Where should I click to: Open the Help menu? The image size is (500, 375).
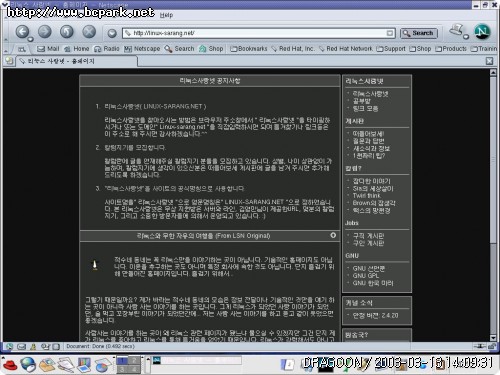tap(166, 15)
